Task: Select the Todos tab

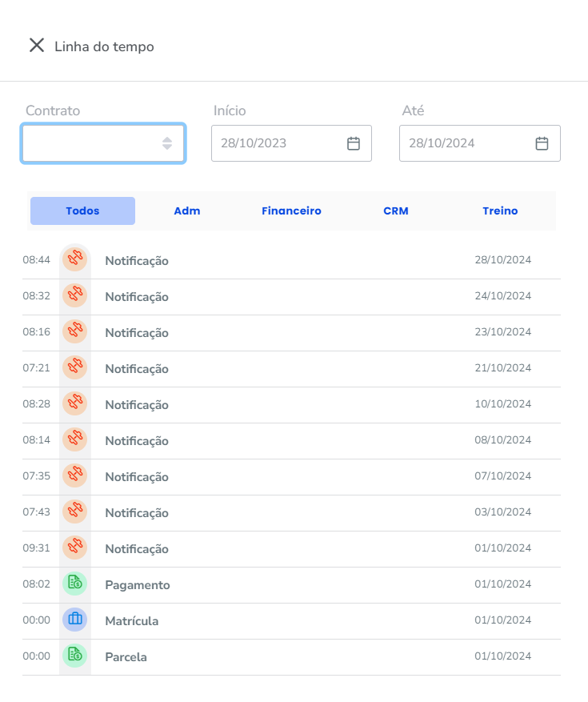Action: click(82, 211)
